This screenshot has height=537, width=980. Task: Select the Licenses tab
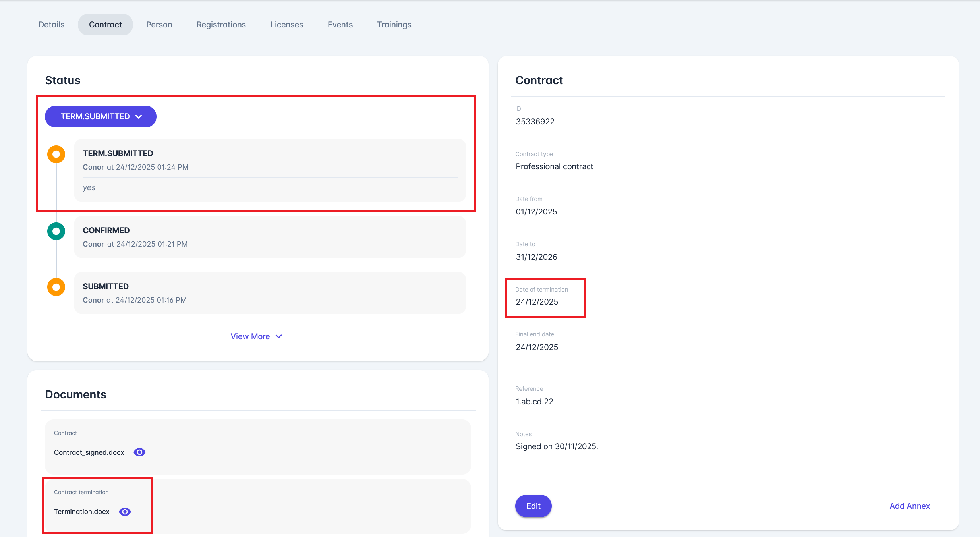[286, 25]
